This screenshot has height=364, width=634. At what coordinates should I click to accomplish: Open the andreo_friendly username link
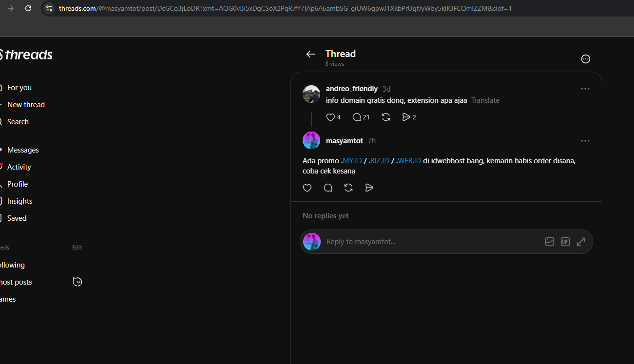352,89
